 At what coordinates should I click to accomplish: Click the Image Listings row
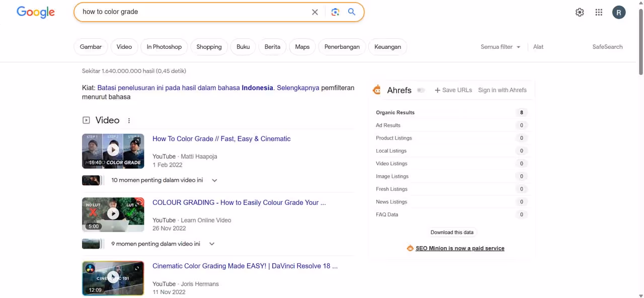[451, 176]
